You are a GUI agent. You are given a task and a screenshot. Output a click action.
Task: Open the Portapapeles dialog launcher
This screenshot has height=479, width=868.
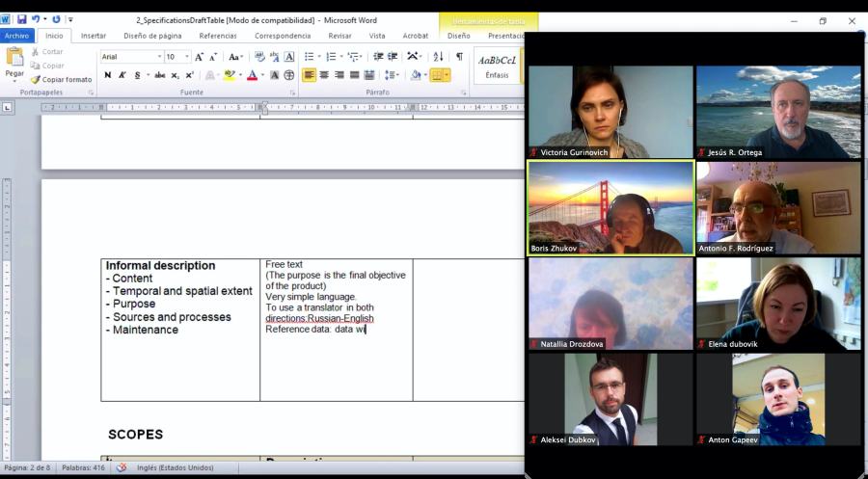[91, 93]
